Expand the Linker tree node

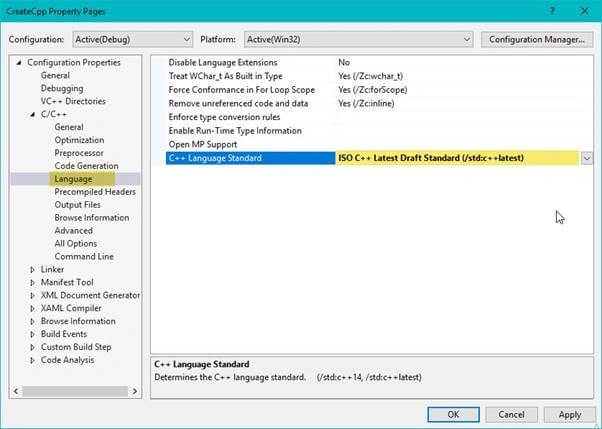pyautogui.click(x=32, y=270)
